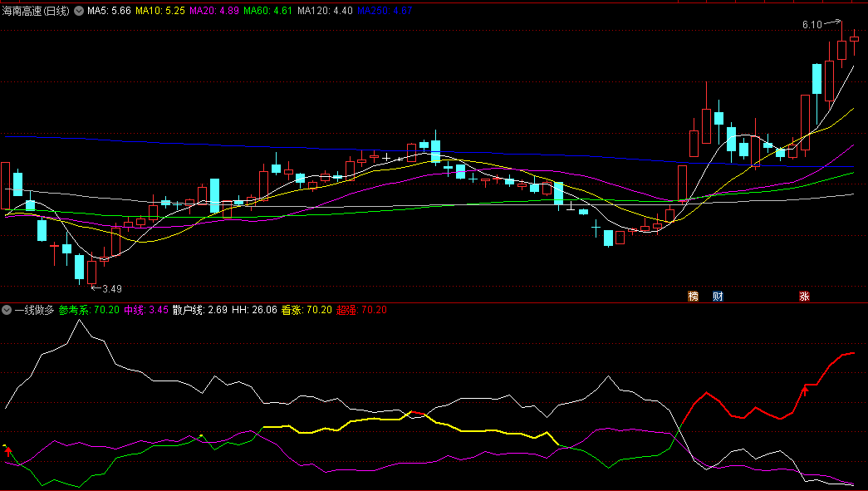Select the yellow MA10 legend label
This screenshot has height=491, width=868.
(x=159, y=12)
